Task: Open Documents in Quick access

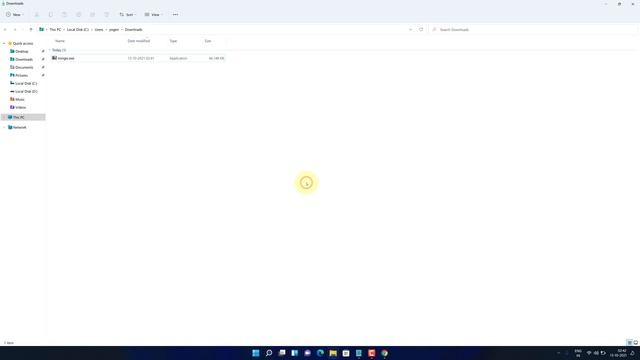Action: 24,67
